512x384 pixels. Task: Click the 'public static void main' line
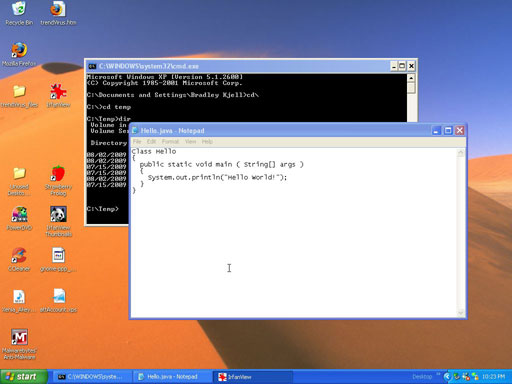pyautogui.click(x=222, y=164)
